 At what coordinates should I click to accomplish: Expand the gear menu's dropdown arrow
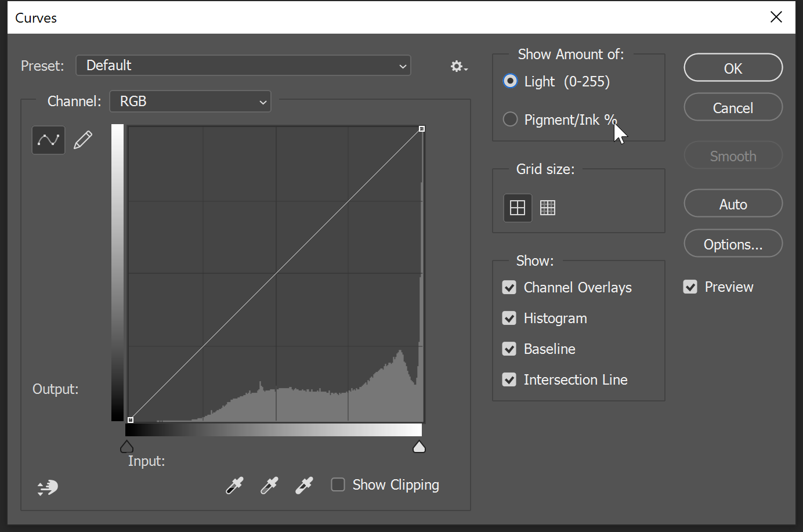(x=465, y=69)
